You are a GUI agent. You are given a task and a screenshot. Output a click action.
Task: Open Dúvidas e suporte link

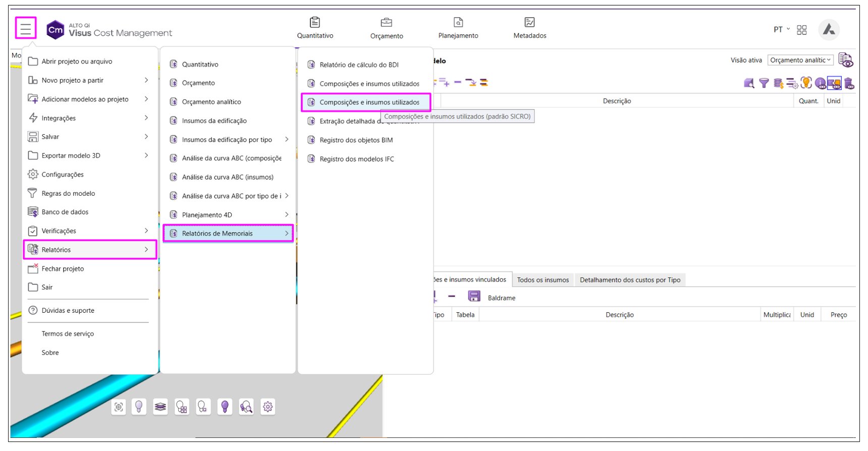coord(68,311)
